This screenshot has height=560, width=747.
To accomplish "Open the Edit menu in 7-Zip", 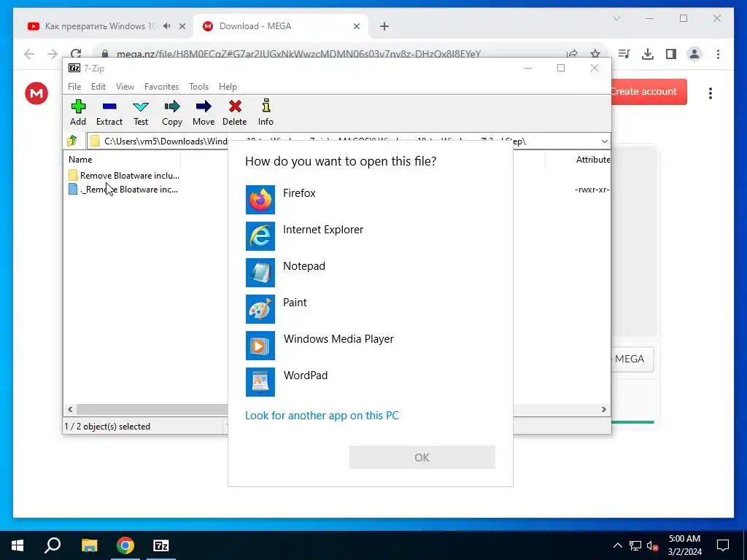I will [98, 87].
